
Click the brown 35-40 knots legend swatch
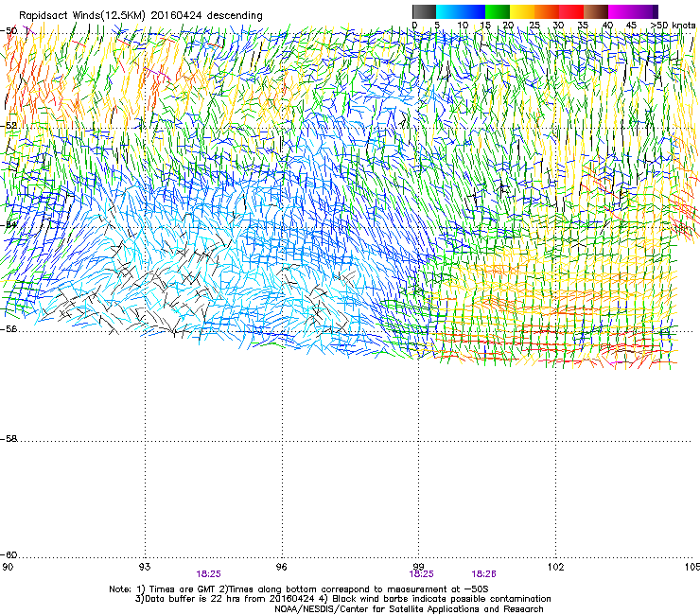tap(596, 11)
